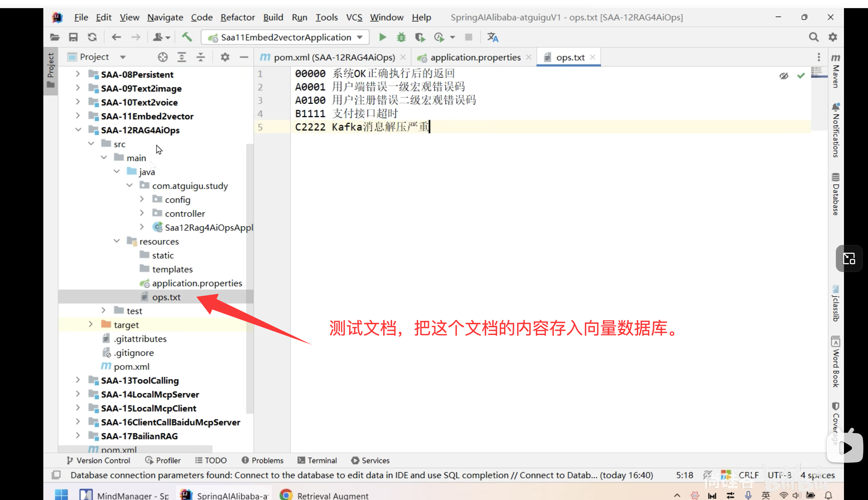868x500 pixels.
Task: Click the Build project hammer icon
Action: pyautogui.click(x=187, y=37)
